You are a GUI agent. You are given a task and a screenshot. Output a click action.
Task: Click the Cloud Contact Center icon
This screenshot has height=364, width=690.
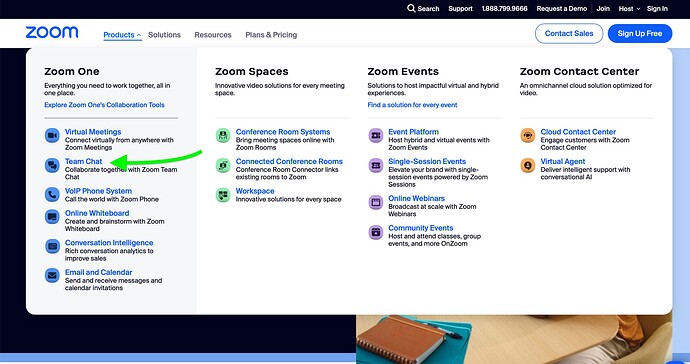pyautogui.click(x=528, y=135)
